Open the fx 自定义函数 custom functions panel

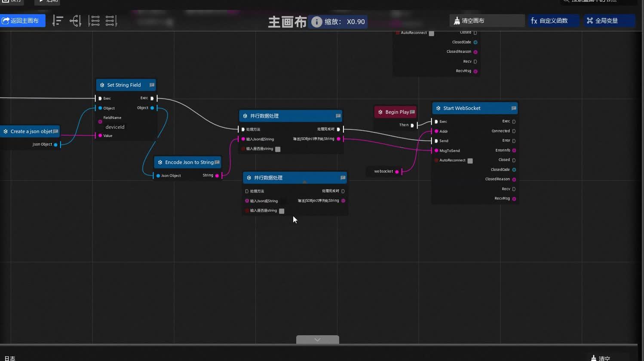[x=553, y=20]
